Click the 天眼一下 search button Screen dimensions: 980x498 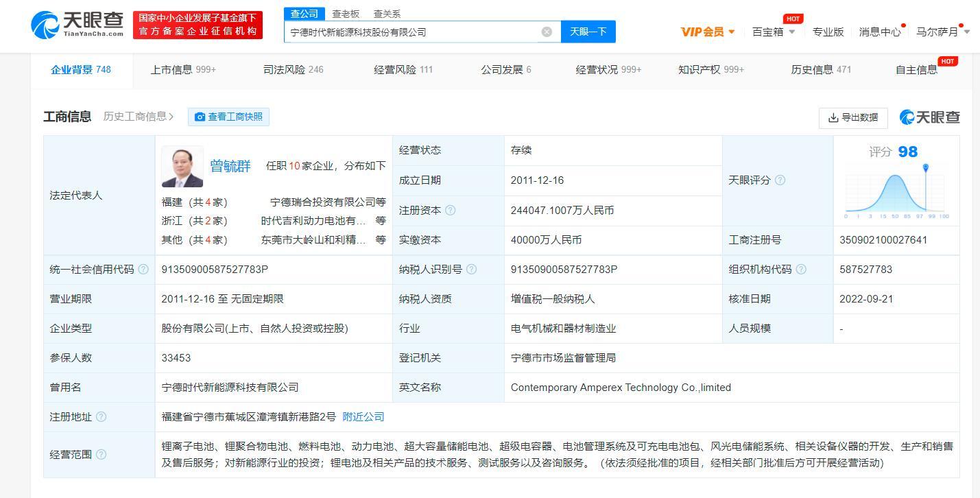click(588, 32)
